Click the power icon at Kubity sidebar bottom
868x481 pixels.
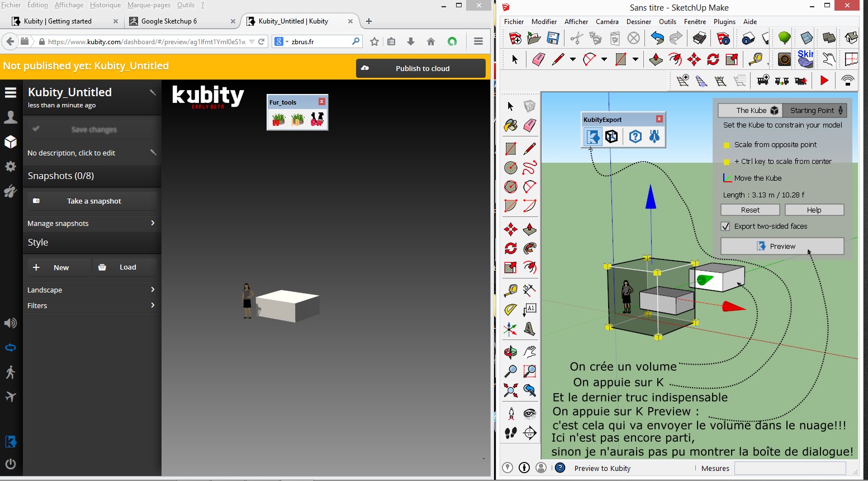[x=11, y=464]
